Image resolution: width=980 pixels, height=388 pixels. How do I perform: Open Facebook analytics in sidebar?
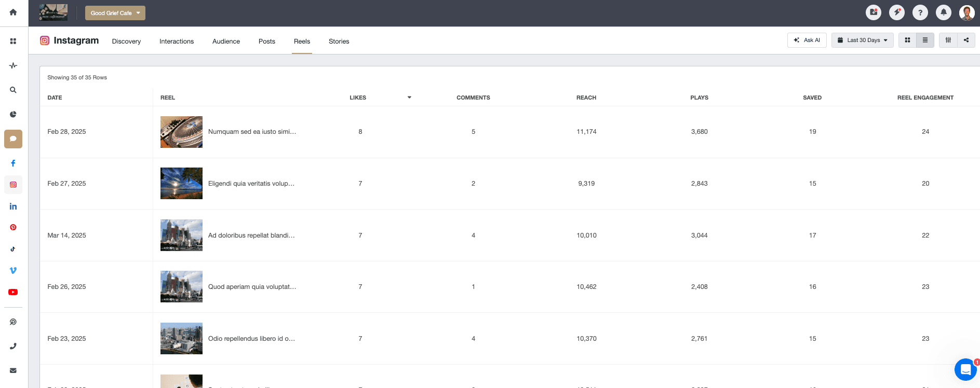click(x=13, y=163)
